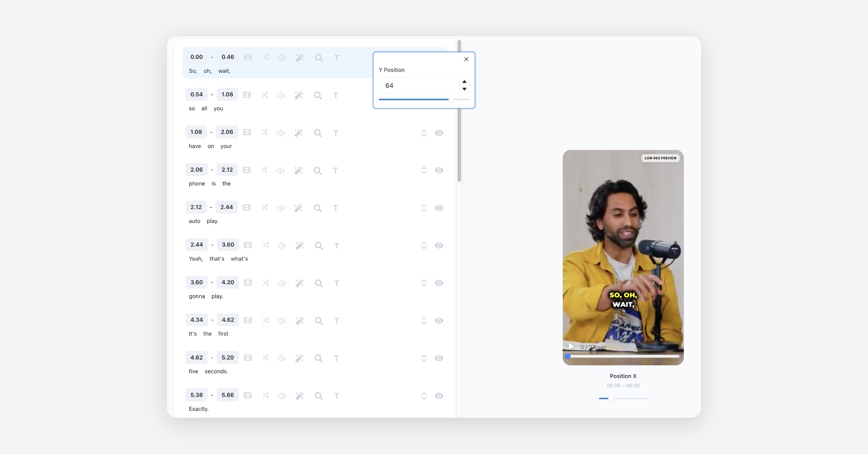Click magic wand icon on 2.06 row

[x=298, y=170]
